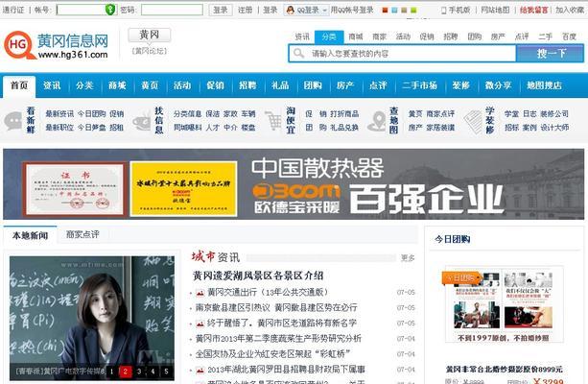Switch to the 商家点评 tab
The image size is (588, 384).
[82, 234]
